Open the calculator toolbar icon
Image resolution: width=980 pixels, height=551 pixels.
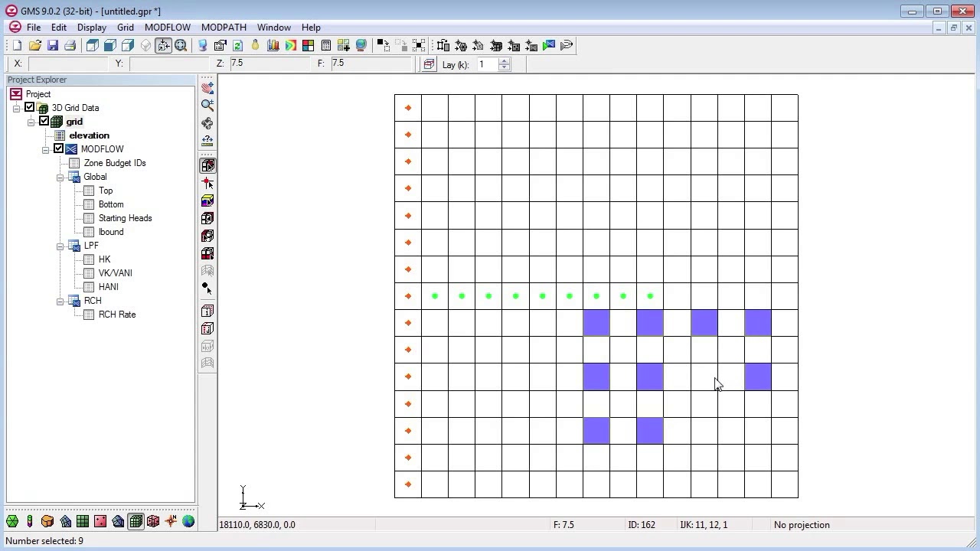325,46
